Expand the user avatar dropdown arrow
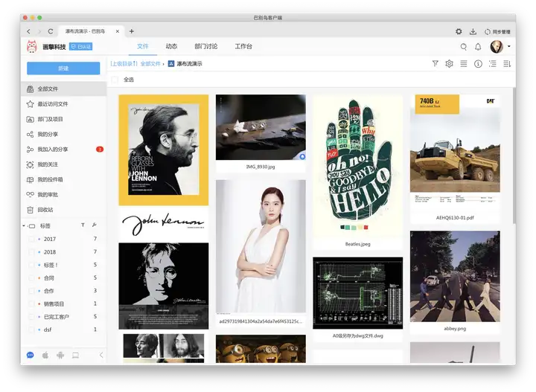The image size is (536, 392). (509, 46)
